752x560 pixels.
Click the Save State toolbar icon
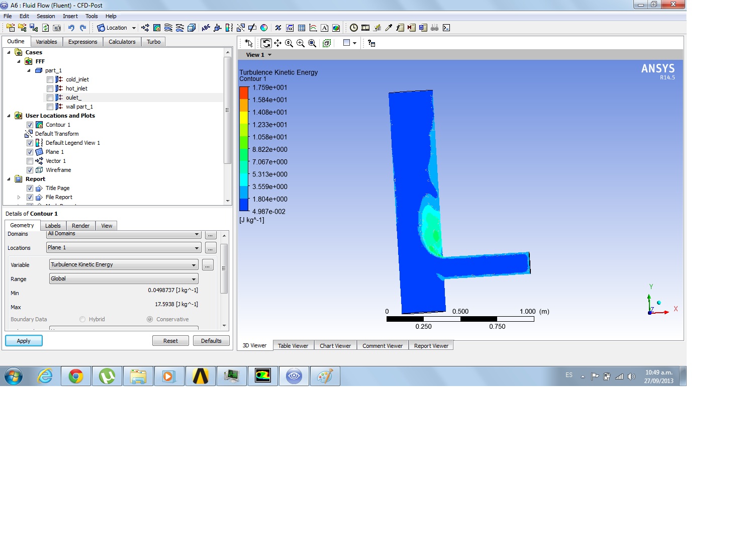click(x=34, y=28)
